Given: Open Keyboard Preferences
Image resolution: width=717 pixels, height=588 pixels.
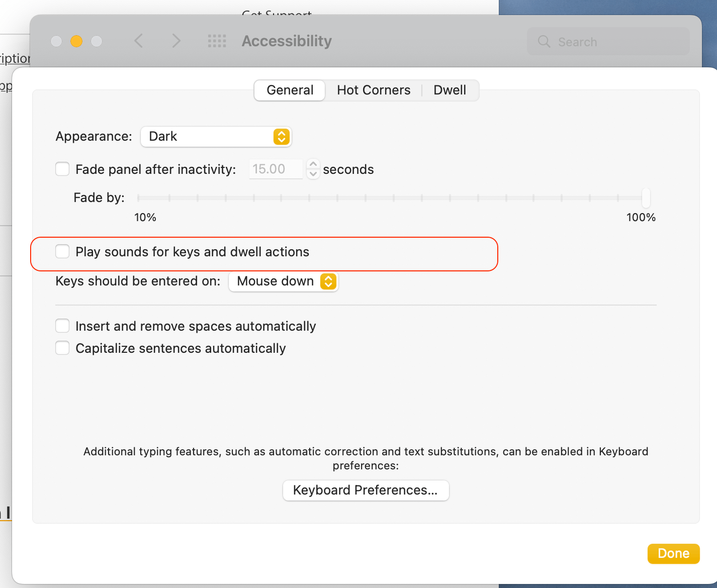Looking at the screenshot, I should [366, 490].
